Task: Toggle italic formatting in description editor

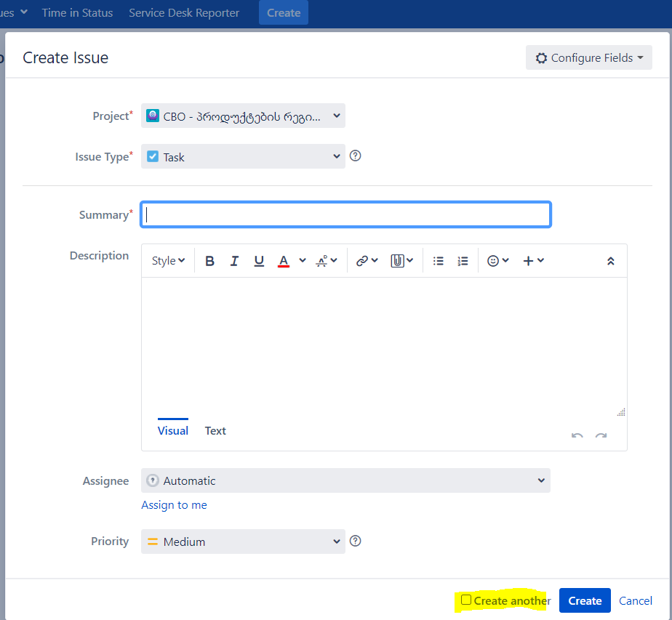Action: [x=234, y=261]
